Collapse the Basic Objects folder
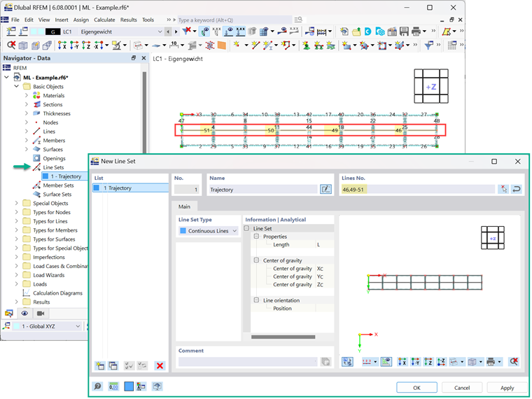 click(16, 86)
